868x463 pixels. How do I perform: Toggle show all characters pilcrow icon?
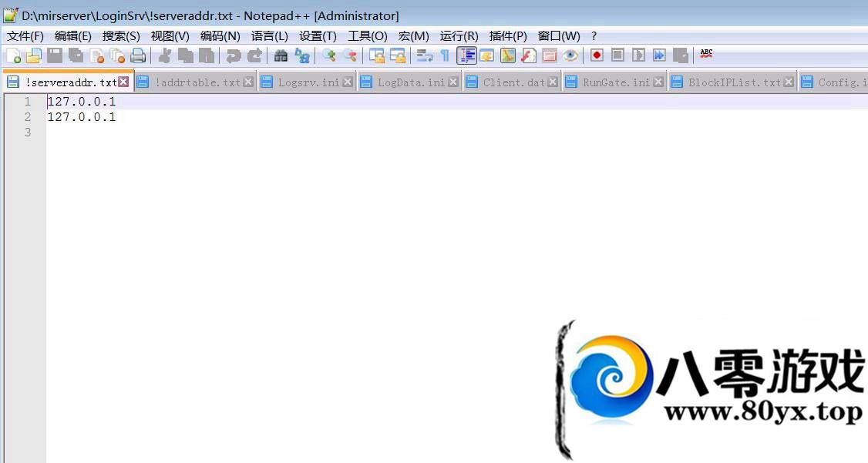pyautogui.click(x=445, y=55)
